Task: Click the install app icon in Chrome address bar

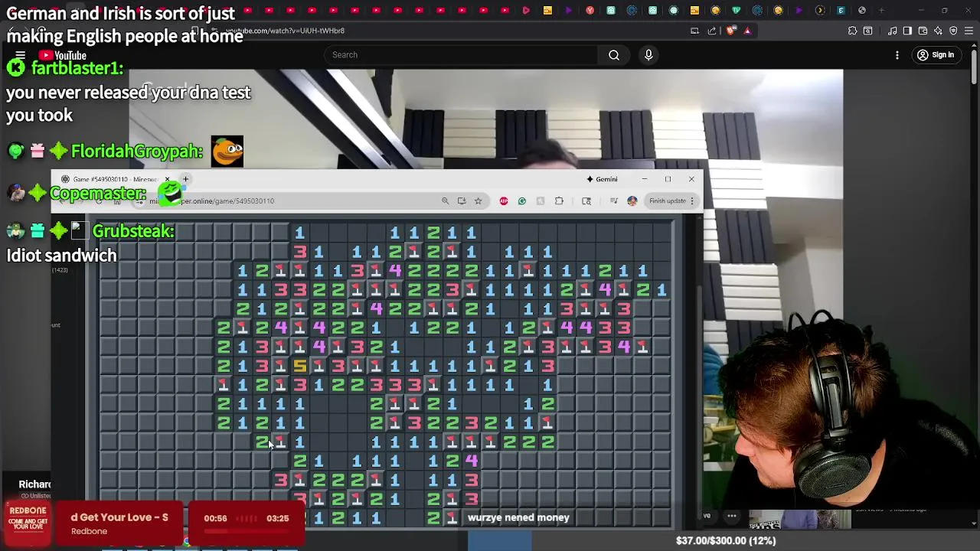Action: click(462, 201)
